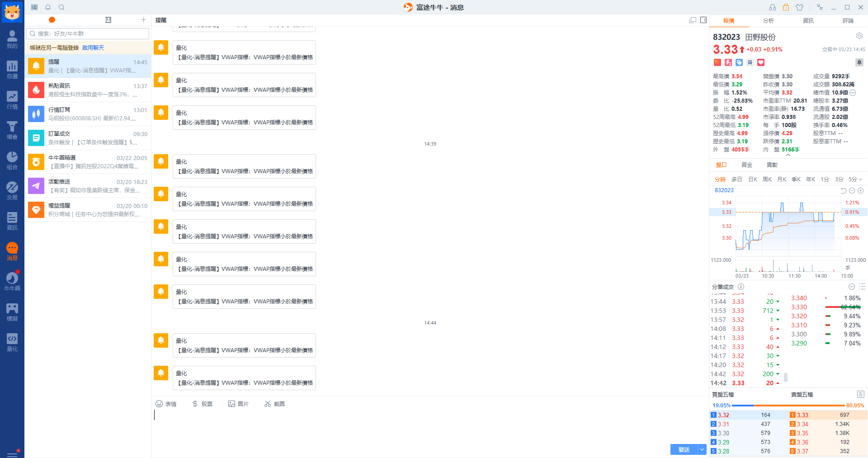Click the note icon under stock price
This screenshot has height=458, width=868.
click(750, 62)
